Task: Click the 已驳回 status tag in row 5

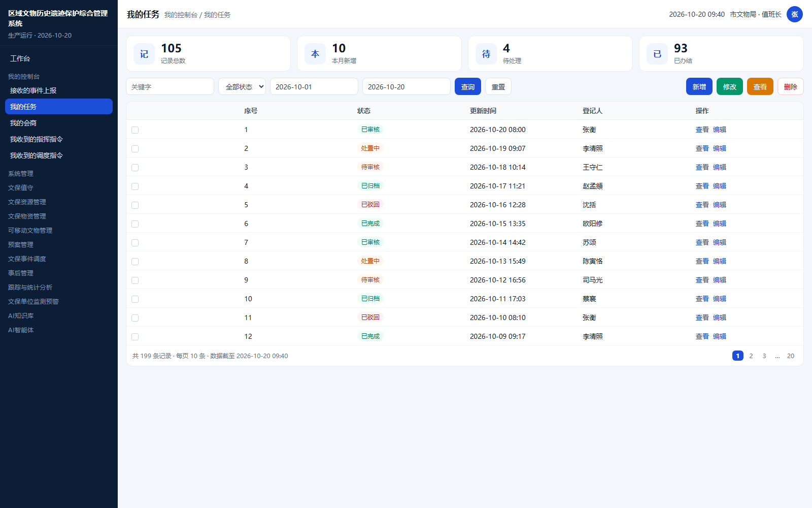Action: 370,205
